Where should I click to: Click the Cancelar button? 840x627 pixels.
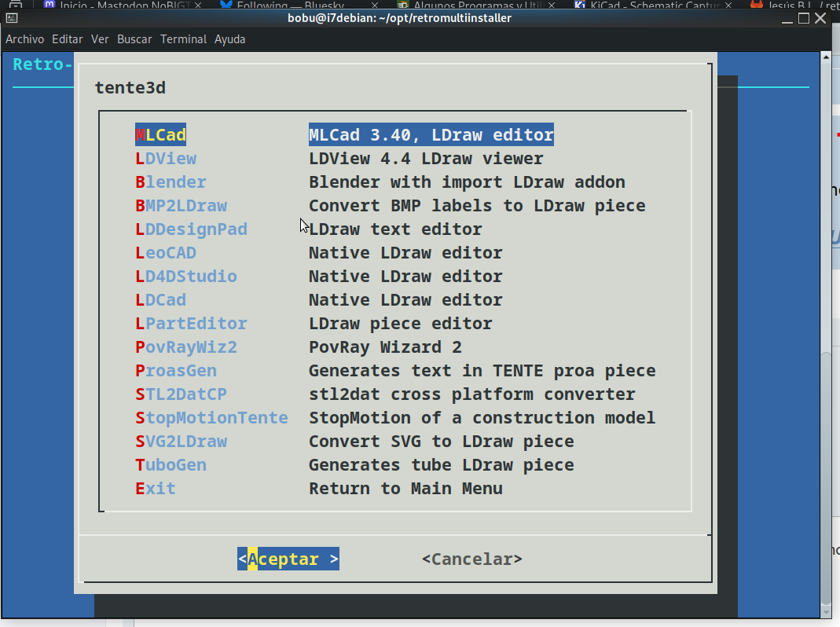point(472,559)
